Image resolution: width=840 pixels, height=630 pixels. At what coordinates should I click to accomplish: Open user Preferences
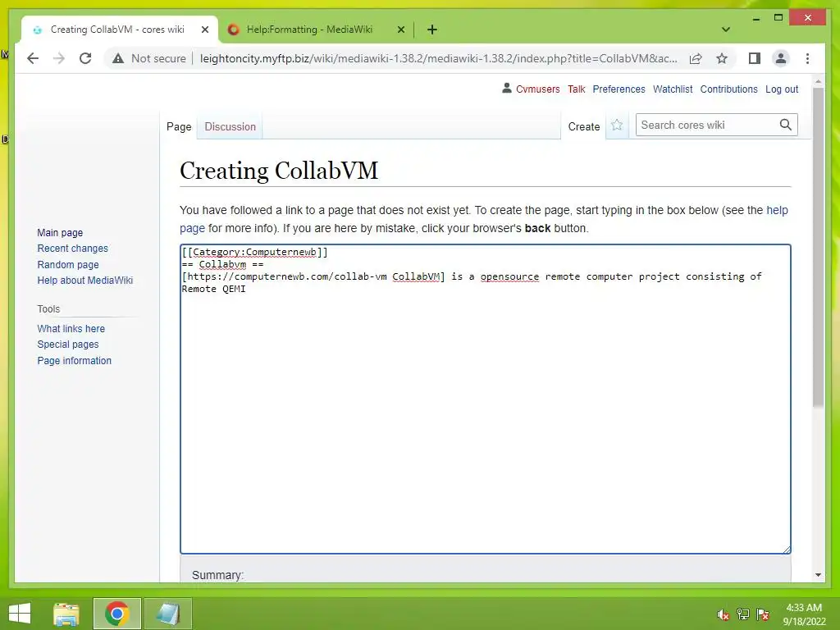pyautogui.click(x=619, y=89)
